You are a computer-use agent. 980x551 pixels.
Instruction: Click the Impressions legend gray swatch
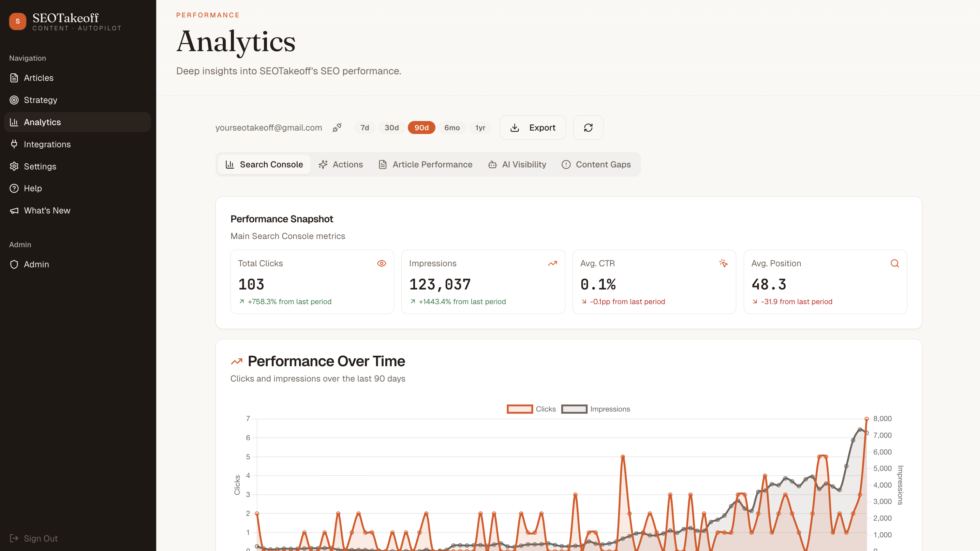pos(574,409)
